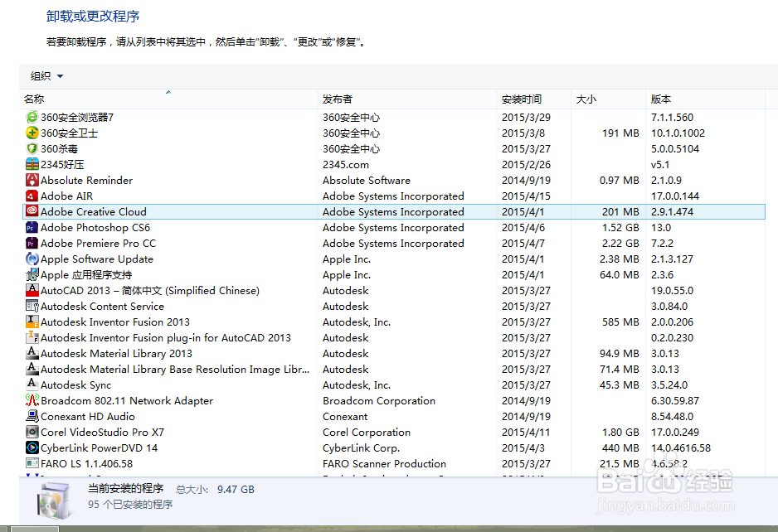Screen dimensions: 778x532
Task: Click the 360安全卫士 program icon
Action: click(x=32, y=133)
